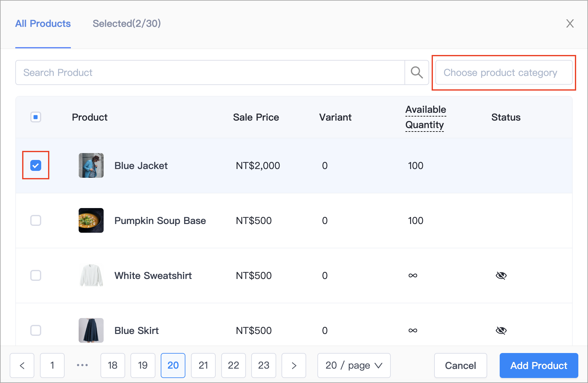Screen dimensions: 588x383
Task: Focus the Search Product input field
Action: point(210,72)
